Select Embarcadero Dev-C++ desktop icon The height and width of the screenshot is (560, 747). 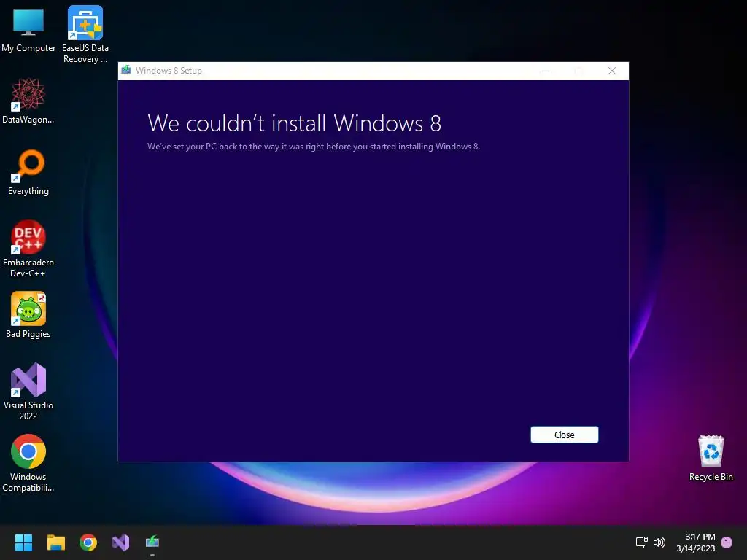(28, 249)
